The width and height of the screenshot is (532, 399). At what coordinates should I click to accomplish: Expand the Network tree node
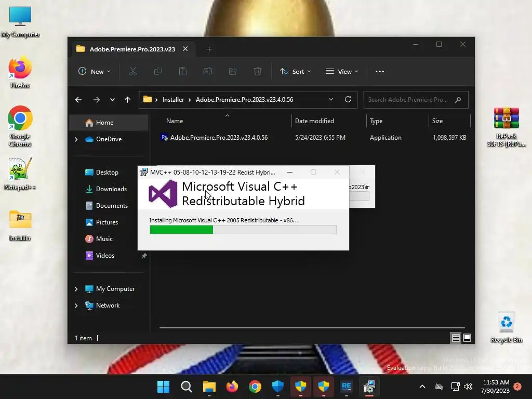pos(76,305)
